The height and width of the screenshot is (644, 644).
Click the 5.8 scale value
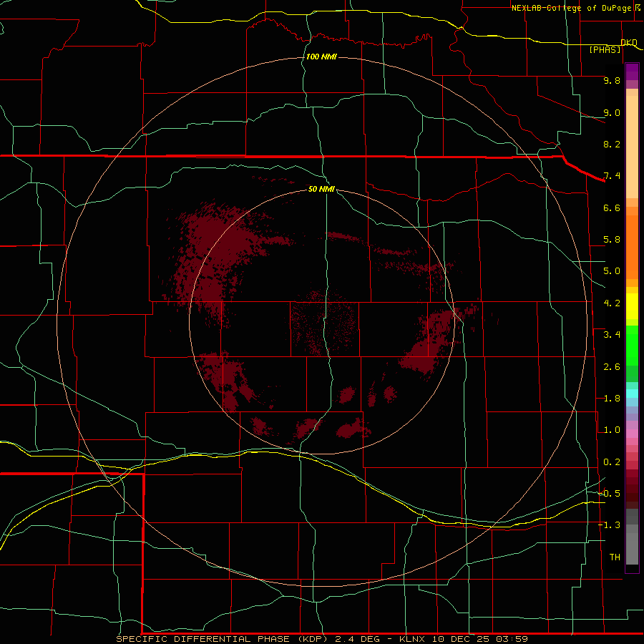pos(612,240)
